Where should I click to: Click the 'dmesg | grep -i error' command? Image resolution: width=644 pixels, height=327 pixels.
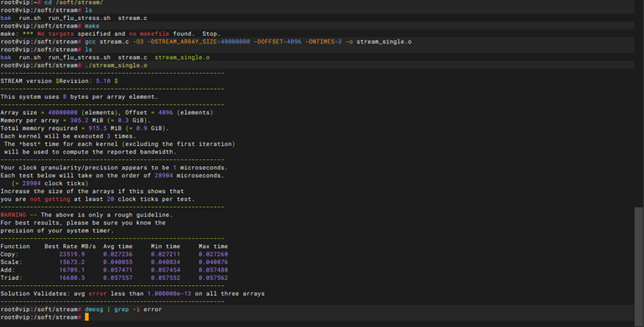pos(123,309)
